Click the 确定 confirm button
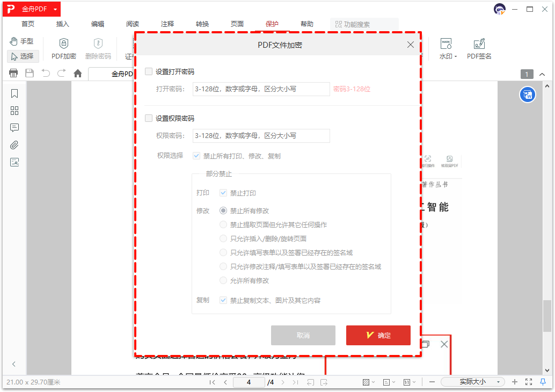Image resolution: width=555 pixels, height=392 pixels. pyautogui.click(x=378, y=335)
